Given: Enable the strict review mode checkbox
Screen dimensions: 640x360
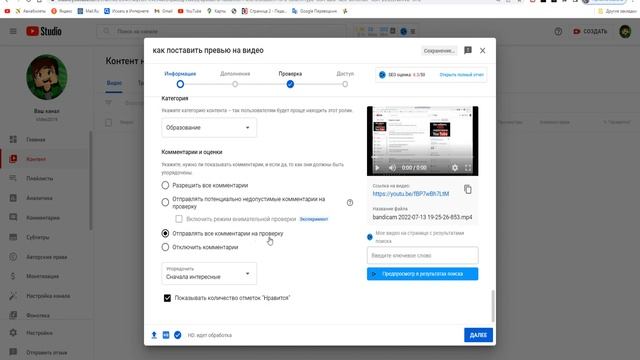Looking at the screenshot, I should (x=179, y=219).
